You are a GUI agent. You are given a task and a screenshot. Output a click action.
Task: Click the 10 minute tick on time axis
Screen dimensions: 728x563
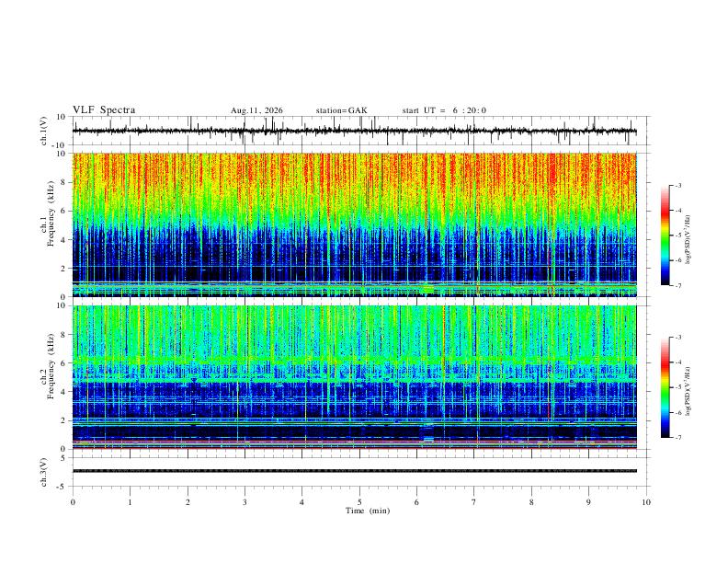click(x=646, y=502)
